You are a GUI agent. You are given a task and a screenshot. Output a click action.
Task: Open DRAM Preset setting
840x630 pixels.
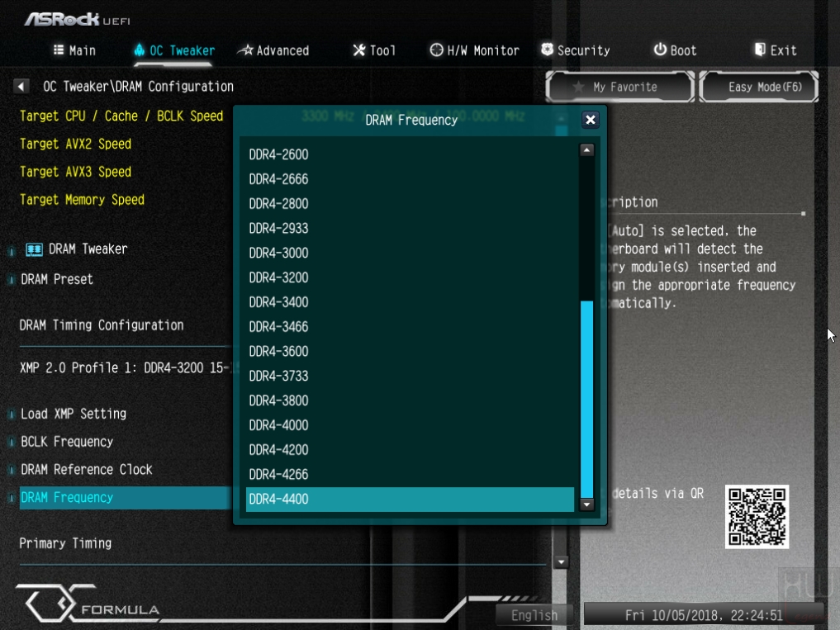57,279
